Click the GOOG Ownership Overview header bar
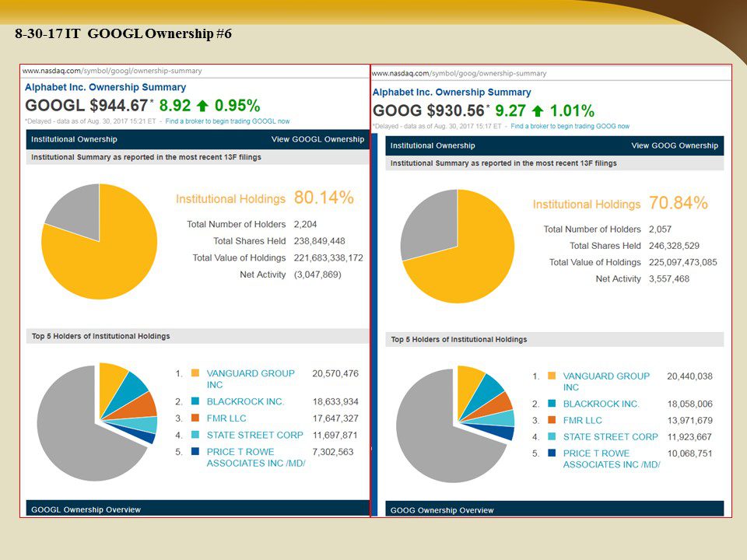The image size is (747, 560). (x=555, y=509)
